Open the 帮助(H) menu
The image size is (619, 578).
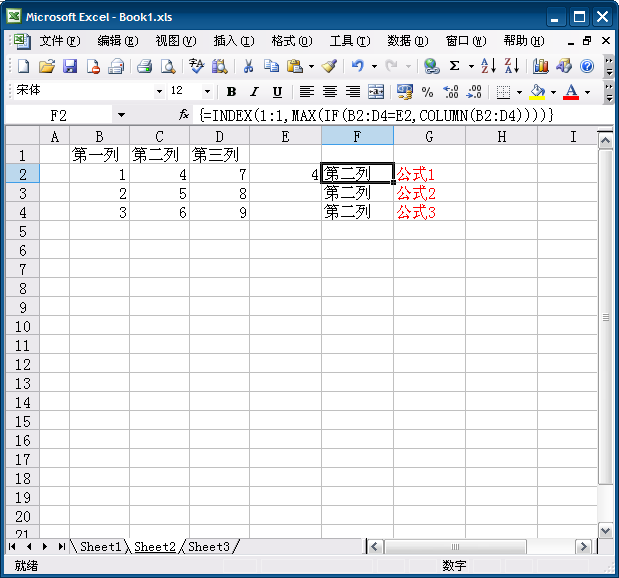click(523, 41)
